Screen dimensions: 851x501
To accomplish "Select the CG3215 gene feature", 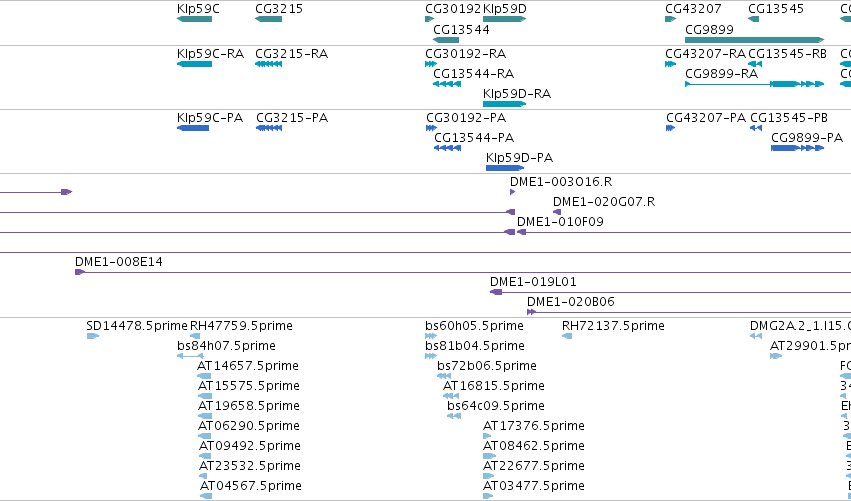I will pos(269,20).
